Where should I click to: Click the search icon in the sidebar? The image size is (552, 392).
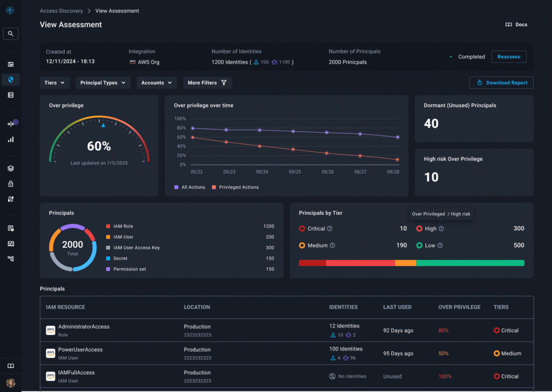11,33
